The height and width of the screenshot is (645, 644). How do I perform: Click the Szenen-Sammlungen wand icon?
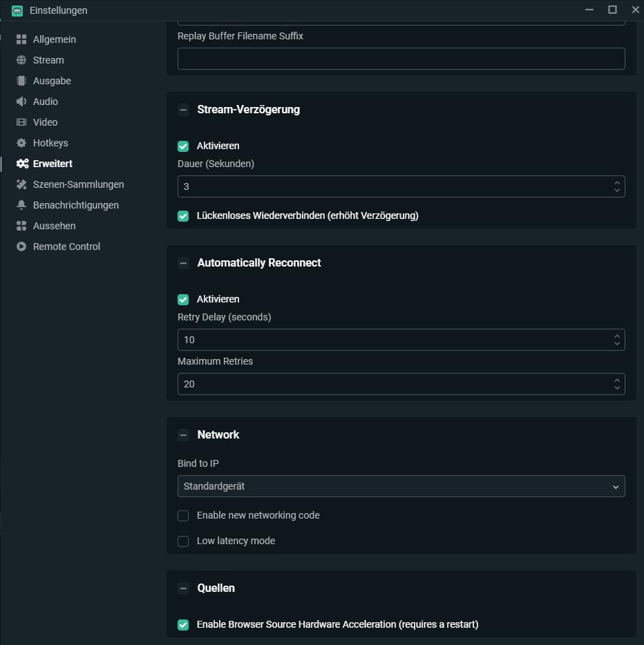coord(21,184)
